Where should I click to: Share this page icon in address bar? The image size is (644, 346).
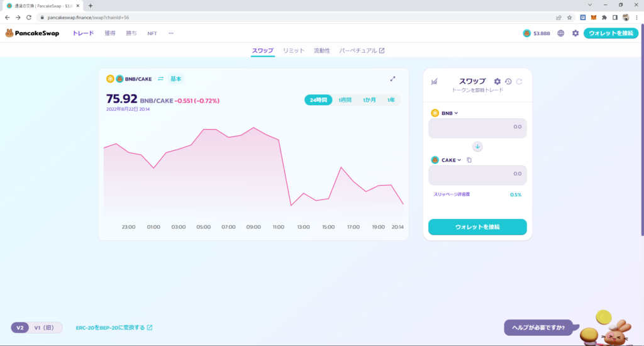[558, 17]
